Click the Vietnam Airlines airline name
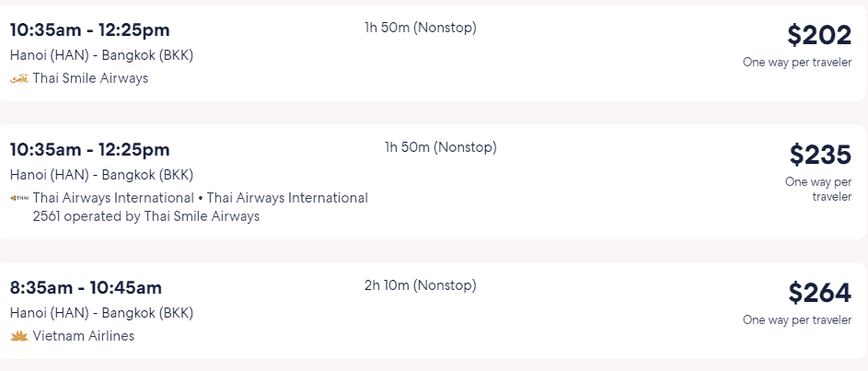This screenshot has width=868, height=371. point(84,336)
